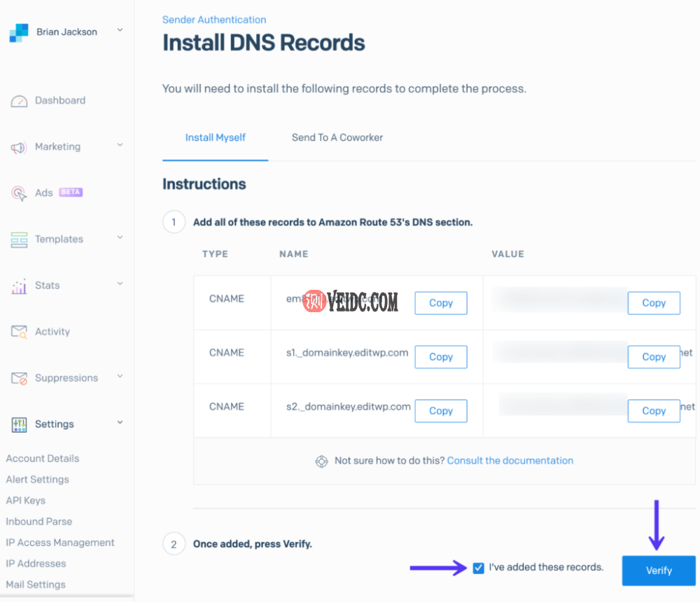Select the Marketing megaphone icon

[x=19, y=147]
